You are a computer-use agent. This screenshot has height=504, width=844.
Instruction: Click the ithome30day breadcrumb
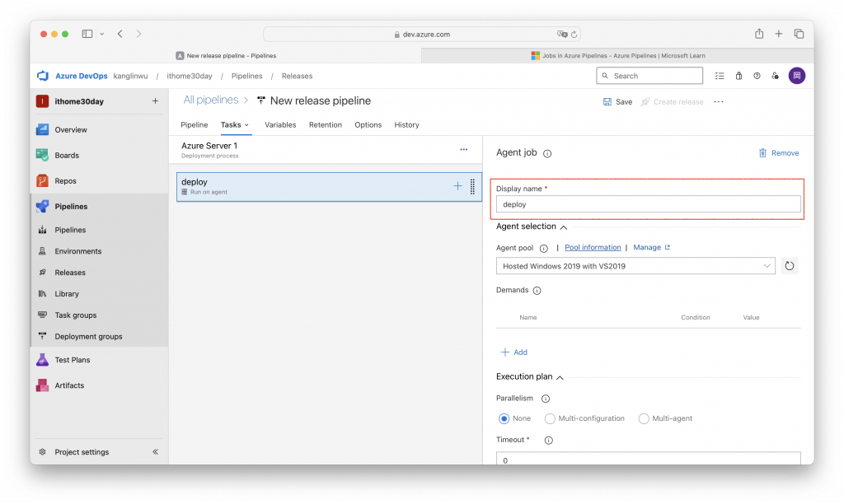(190, 76)
